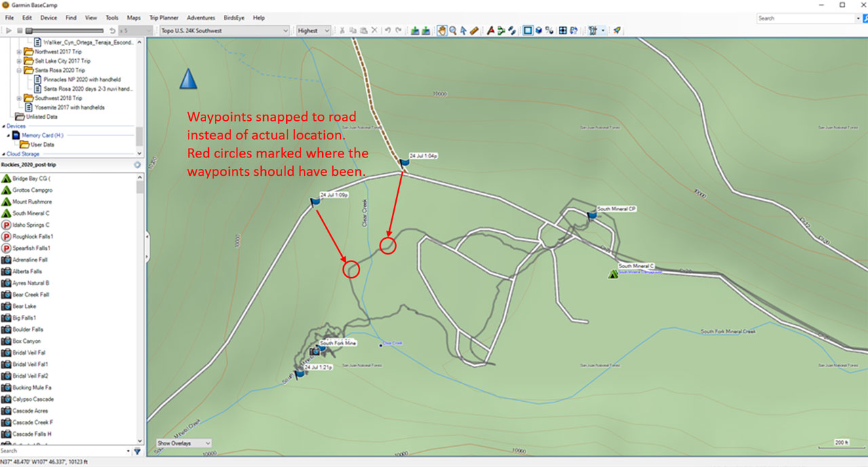Screen dimensions: 868x467
Task: Click the list options gear icon
Action: 137,164
